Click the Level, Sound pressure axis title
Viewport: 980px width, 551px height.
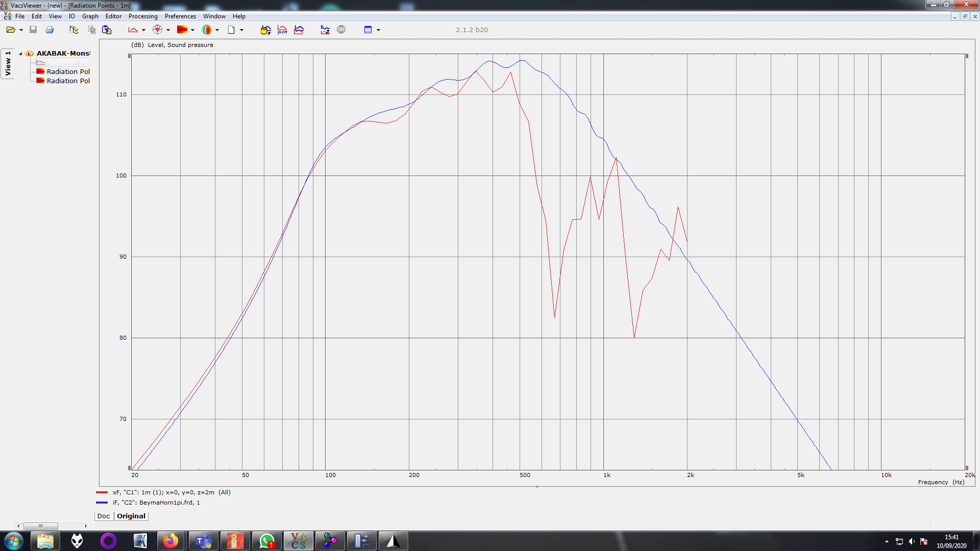pyautogui.click(x=181, y=45)
